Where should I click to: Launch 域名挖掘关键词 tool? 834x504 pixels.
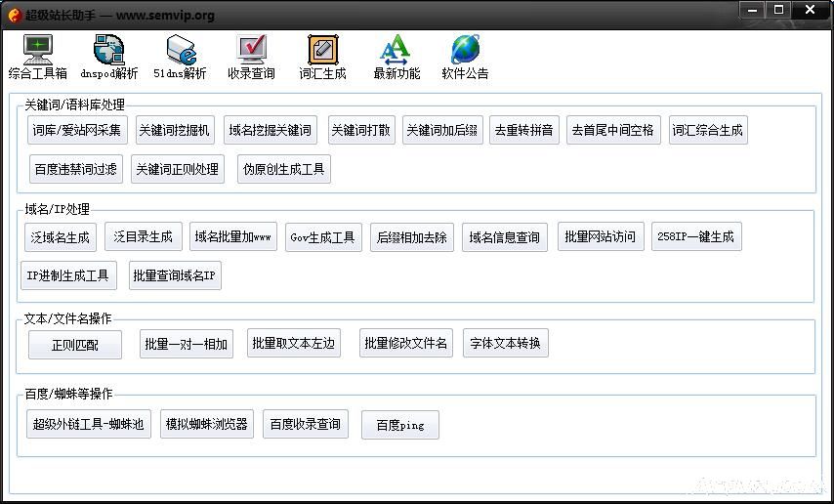271,130
